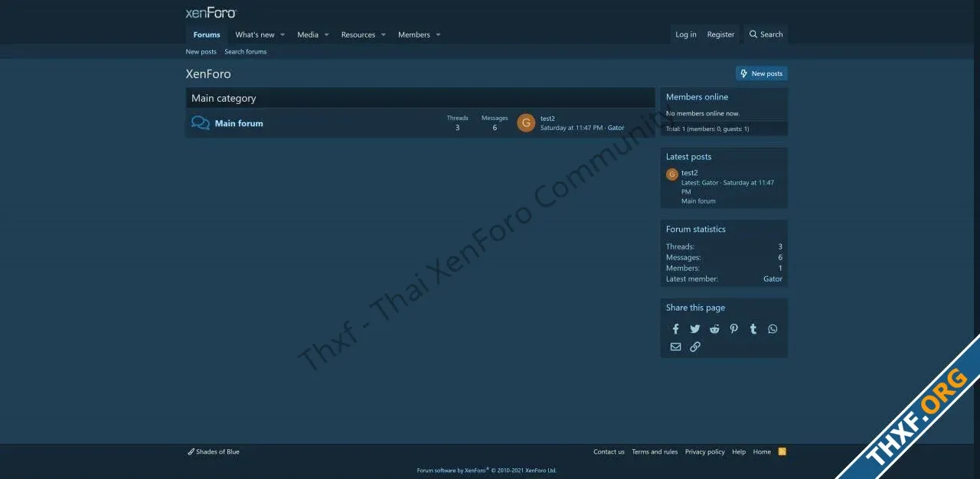Click Gator's avatar in Main forum row
The width and height of the screenshot is (980, 479).
point(526,123)
